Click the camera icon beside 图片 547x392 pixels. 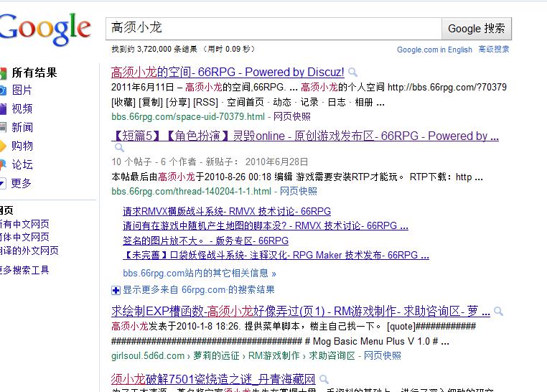coord(3,90)
